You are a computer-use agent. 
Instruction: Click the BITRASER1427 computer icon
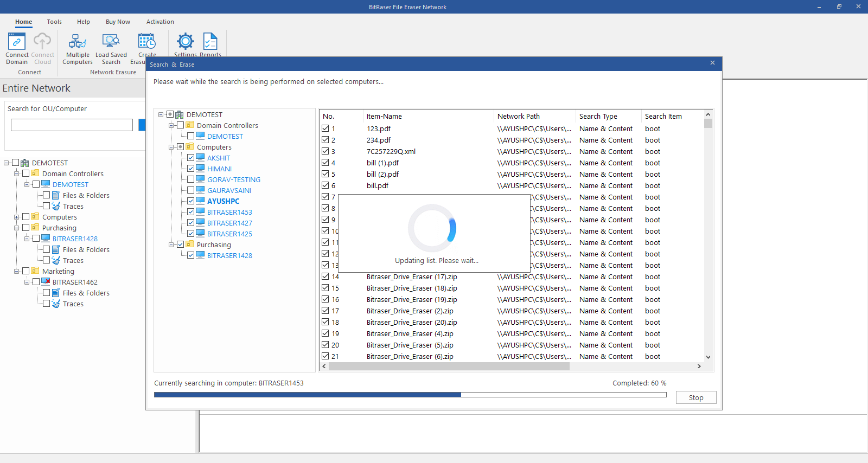click(x=200, y=223)
